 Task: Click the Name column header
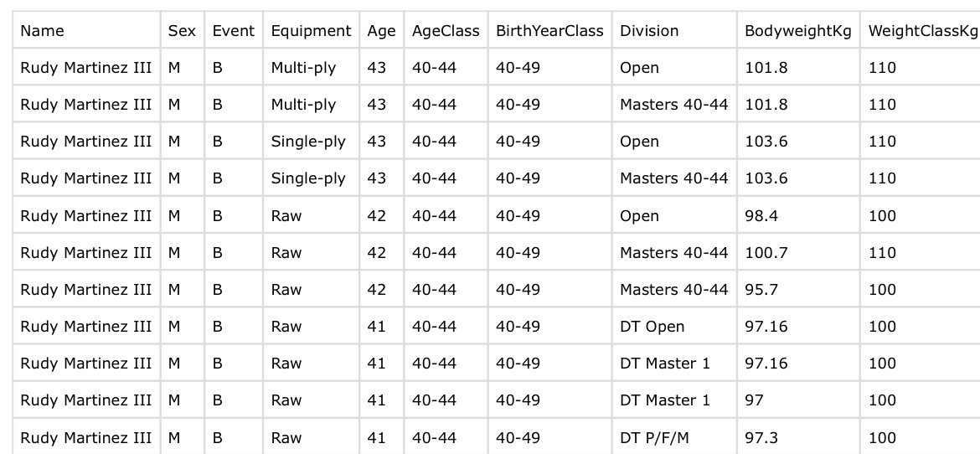(42, 31)
